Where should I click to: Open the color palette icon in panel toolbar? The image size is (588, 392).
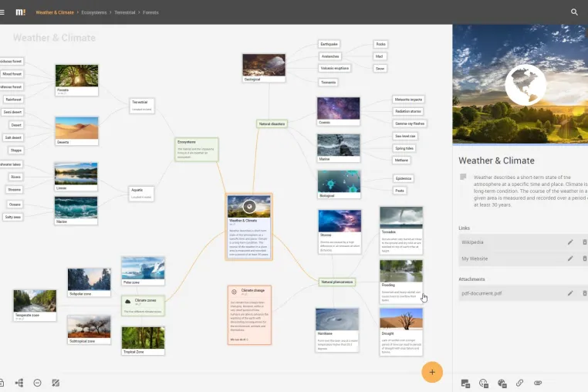[x=502, y=383]
